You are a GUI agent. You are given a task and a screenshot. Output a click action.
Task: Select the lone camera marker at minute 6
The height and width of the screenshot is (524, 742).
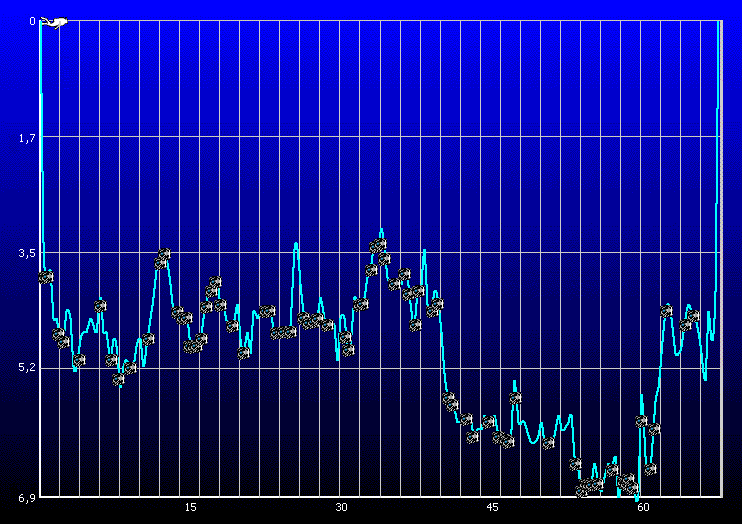(x=100, y=306)
